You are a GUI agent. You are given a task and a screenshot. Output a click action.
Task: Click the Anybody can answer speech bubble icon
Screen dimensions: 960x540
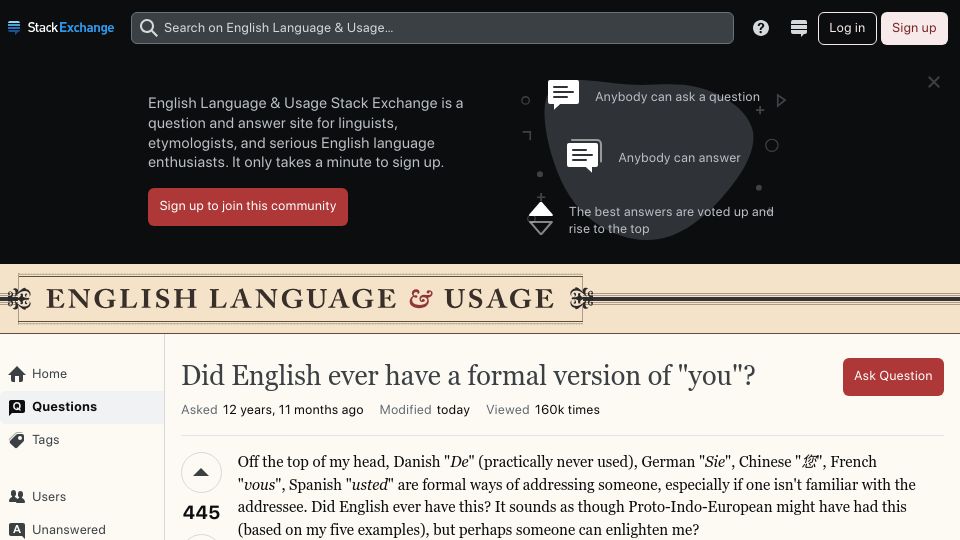pyautogui.click(x=584, y=156)
